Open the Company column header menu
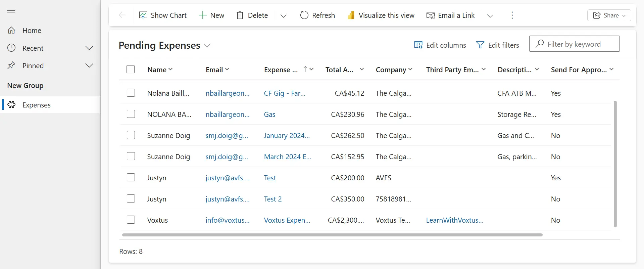This screenshot has width=644, height=269. (x=394, y=70)
